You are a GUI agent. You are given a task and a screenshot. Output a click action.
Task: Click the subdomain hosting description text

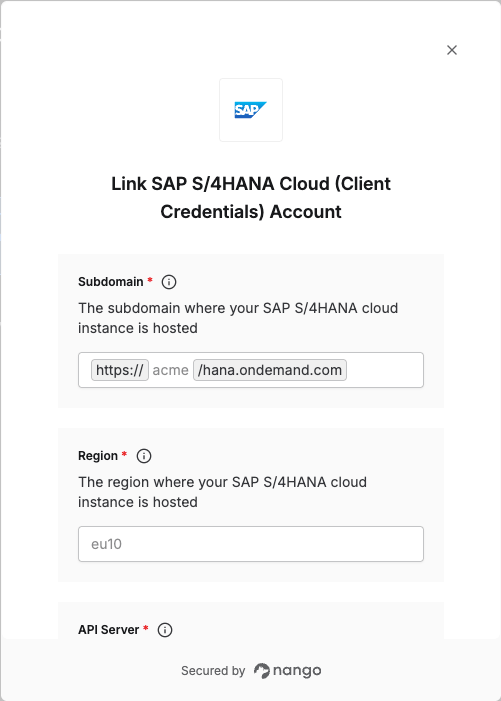coord(238,318)
